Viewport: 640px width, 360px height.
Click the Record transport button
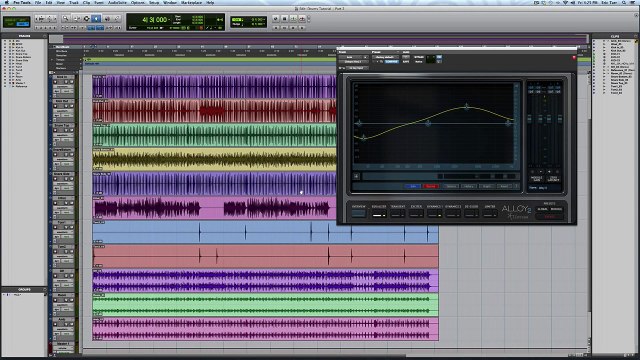tap(302, 19)
